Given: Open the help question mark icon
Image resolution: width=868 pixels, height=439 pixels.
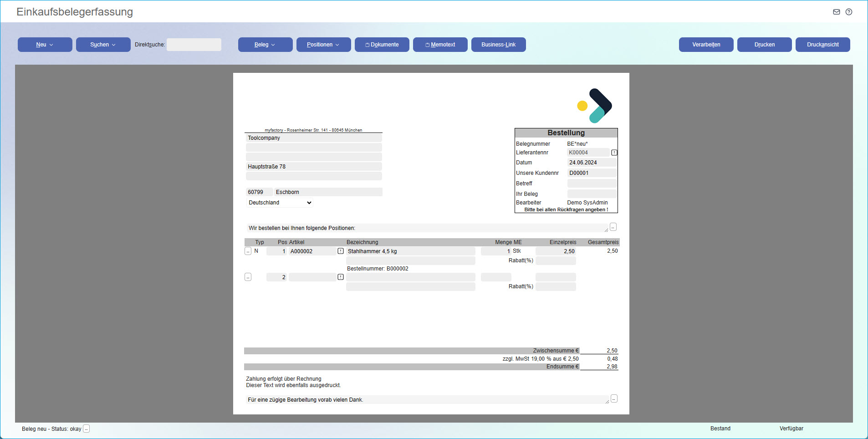Looking at the screenshot, I should 849,12.
